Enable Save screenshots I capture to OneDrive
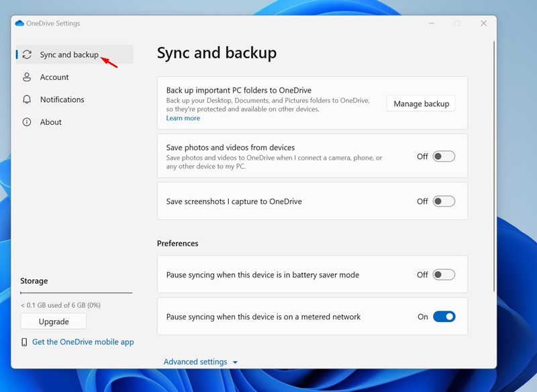The image size is (537, 392). (444, 201)
